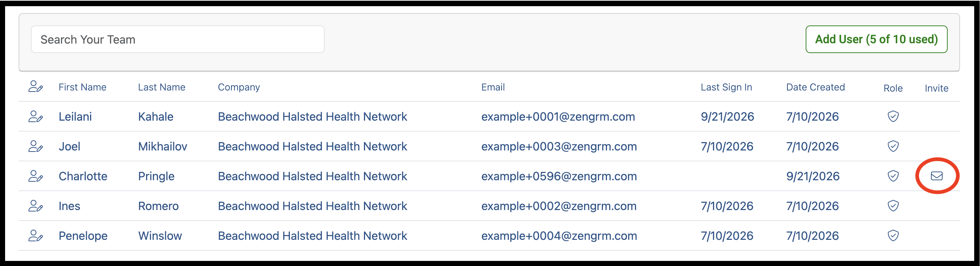Click the role shield icon for Ines Romero
980x266 pixels.
[x=893, y=206]
